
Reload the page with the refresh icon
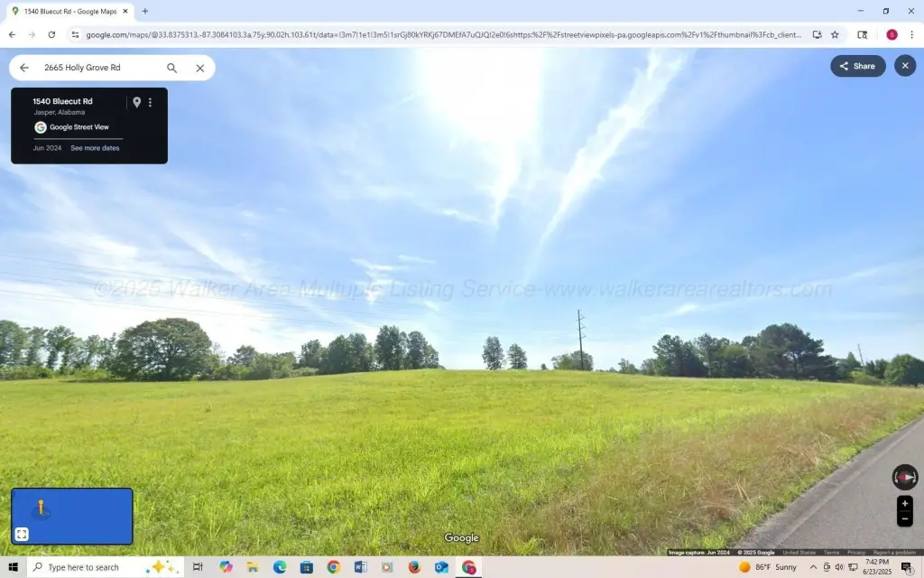pos(51,34)
